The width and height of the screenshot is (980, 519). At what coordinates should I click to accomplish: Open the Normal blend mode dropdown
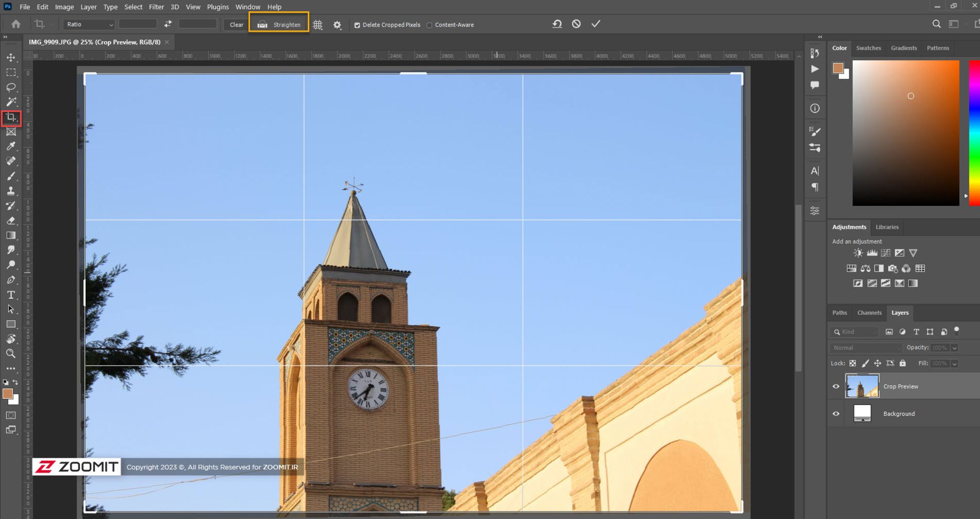point(866,348)
